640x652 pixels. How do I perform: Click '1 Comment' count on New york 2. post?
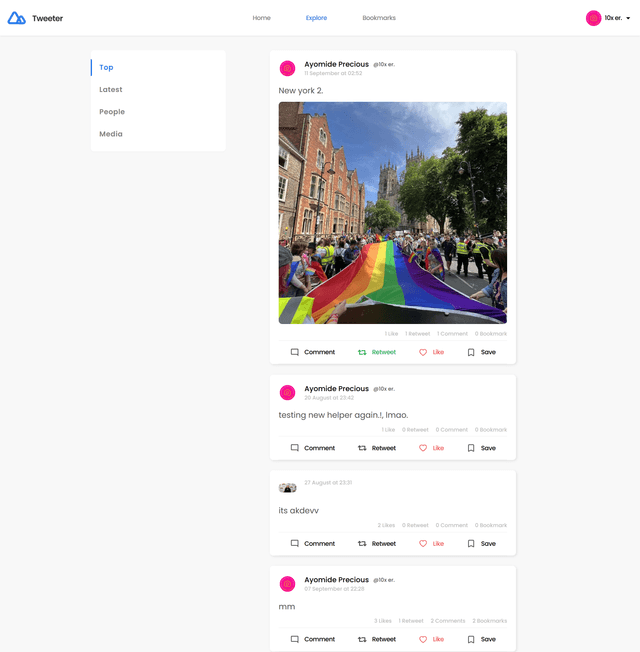[452, 333]
